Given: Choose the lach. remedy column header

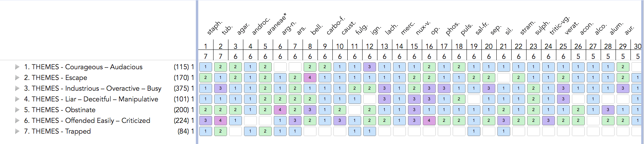Looking at the screenshot, I should coord(392,29).
